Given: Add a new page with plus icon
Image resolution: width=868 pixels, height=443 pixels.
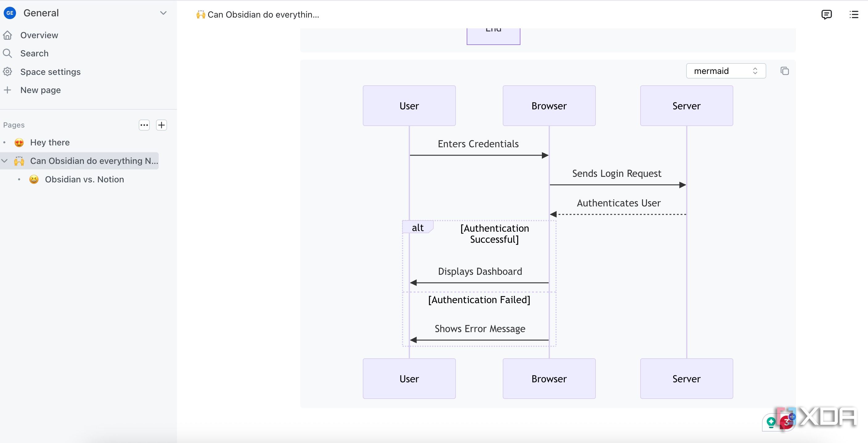Looking at the screenshot, I should click(x=162, y=125).
